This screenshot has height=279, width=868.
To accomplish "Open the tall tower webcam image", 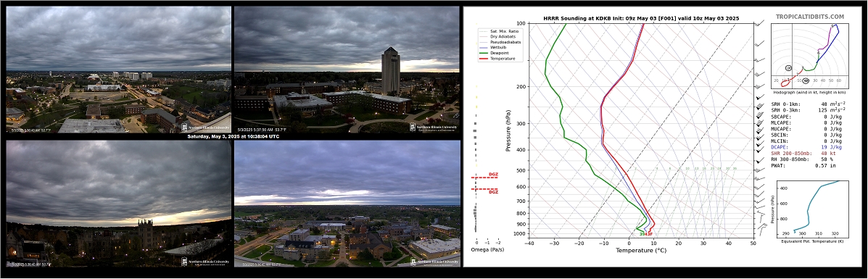I will coord(347,70).
